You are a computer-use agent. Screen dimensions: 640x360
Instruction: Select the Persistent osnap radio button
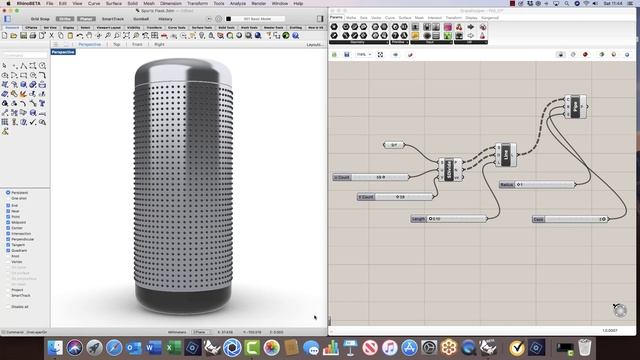8,193
